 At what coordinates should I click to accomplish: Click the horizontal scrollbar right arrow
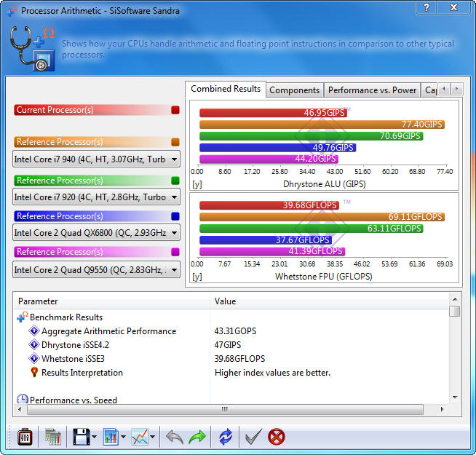tap(442, 409)
